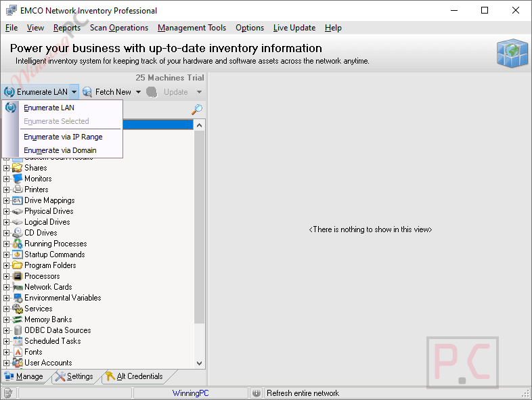Click the User Accounts icon
532x400 pixels.
[x=18, y=363]
